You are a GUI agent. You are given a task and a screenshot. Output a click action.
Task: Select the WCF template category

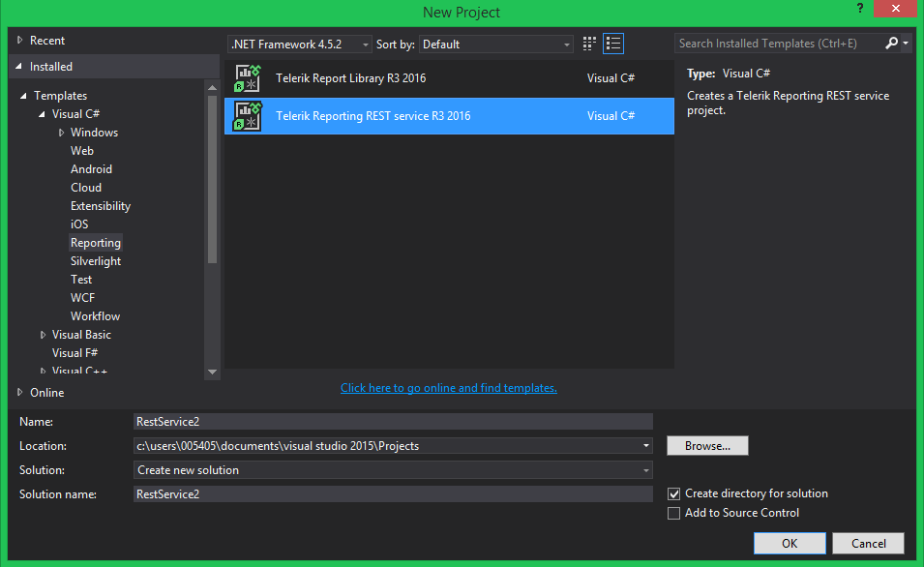coord(82,298)
